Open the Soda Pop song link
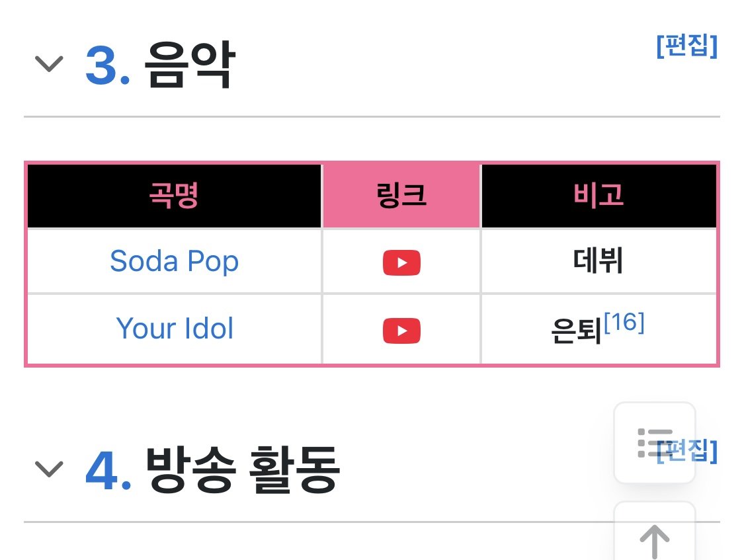The height and width of the screenshot is (560, 744). pyautogui.click(x=174, y=261)
